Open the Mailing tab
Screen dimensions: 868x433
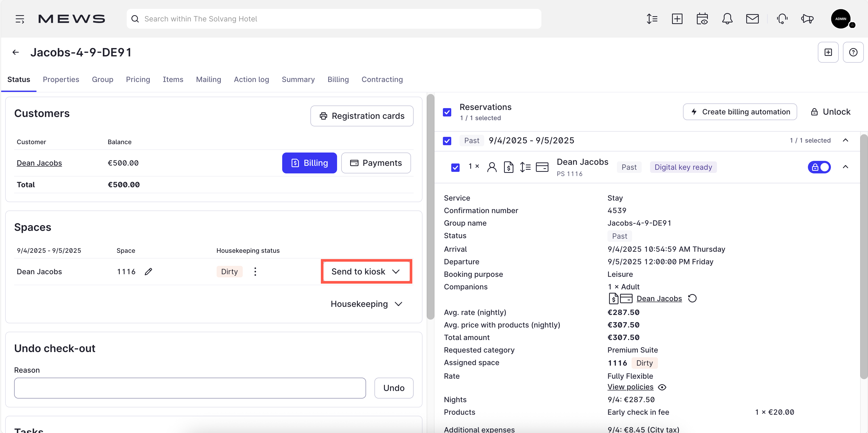(x=209, y=79)
